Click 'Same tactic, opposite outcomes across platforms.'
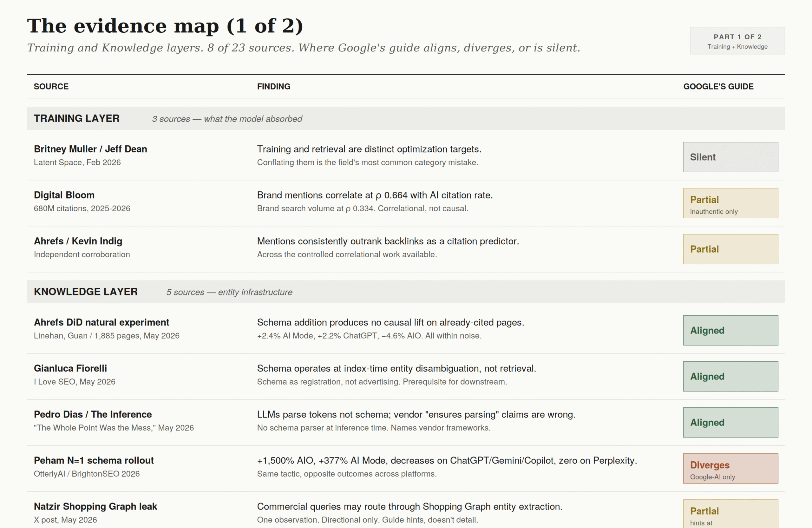The width and height of the screenshot is (812, 528). [347, 474]
